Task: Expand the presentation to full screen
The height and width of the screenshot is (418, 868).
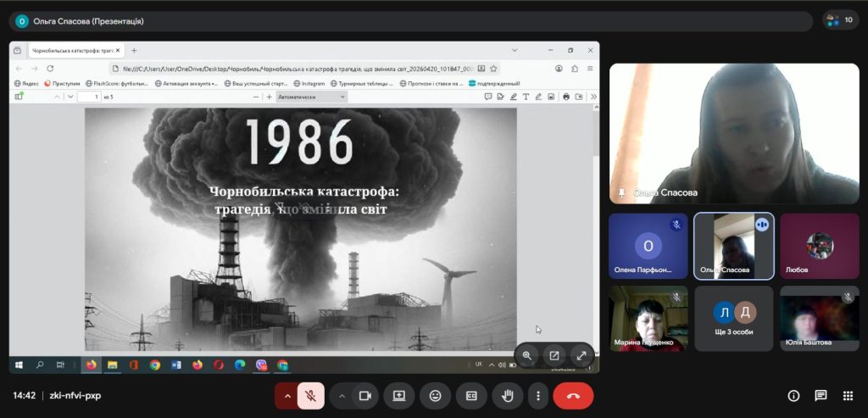Action: (x=581, y=356)
